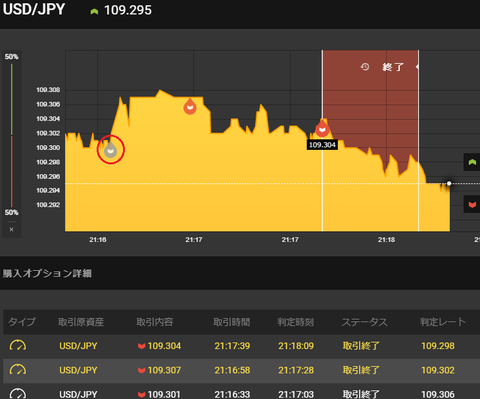Click the 109.304 price tooltip on the chart
Viewport: 480px width, 399px height.
(322, 145)
